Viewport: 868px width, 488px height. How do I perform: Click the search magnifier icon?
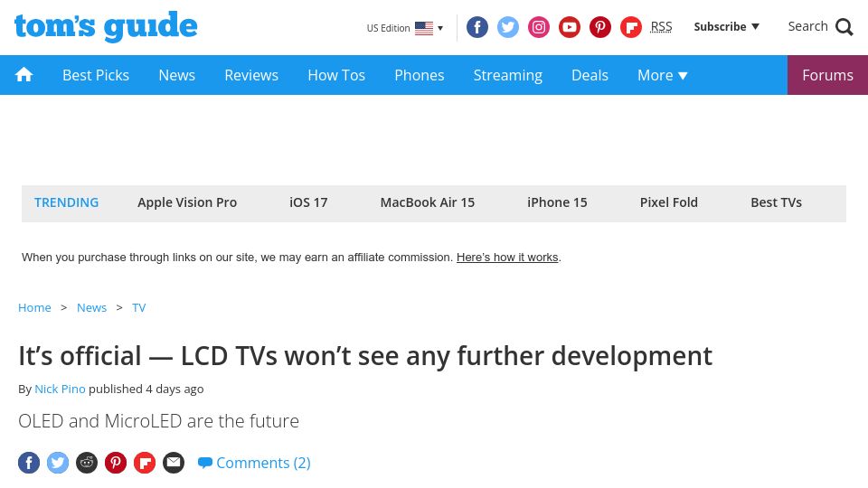[844, 26]
